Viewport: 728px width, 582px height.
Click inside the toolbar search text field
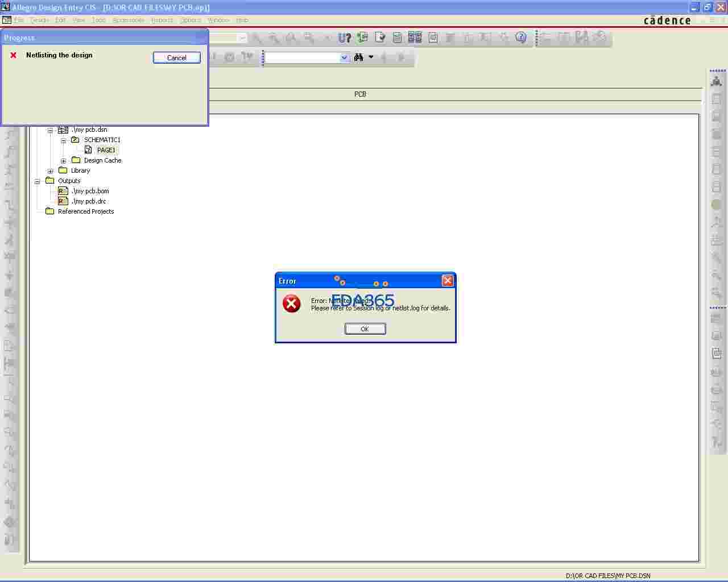coord(303,57)
